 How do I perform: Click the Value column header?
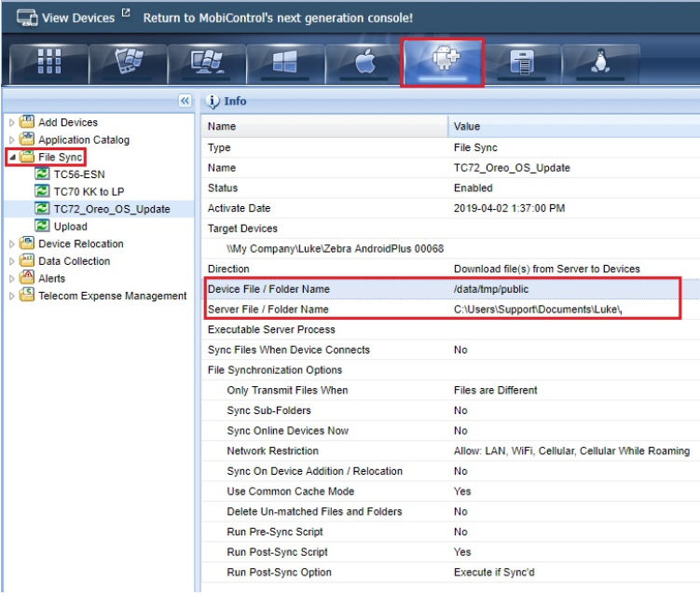click(x=574, y=127)
